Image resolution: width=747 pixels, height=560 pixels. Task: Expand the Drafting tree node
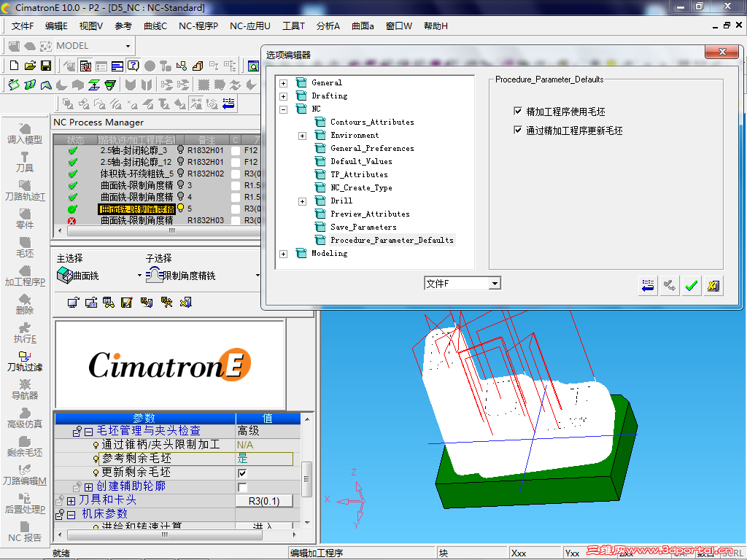pyautogui.click(x=284, y=96)
